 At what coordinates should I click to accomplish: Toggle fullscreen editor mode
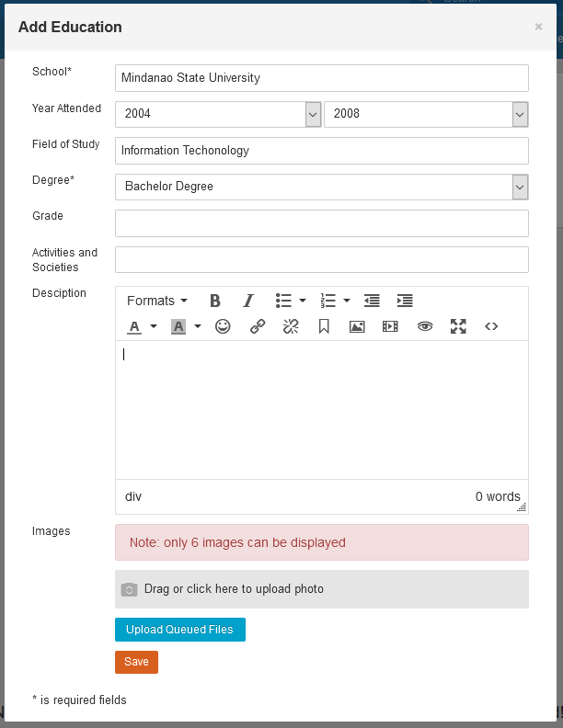[x=458, y=326]
